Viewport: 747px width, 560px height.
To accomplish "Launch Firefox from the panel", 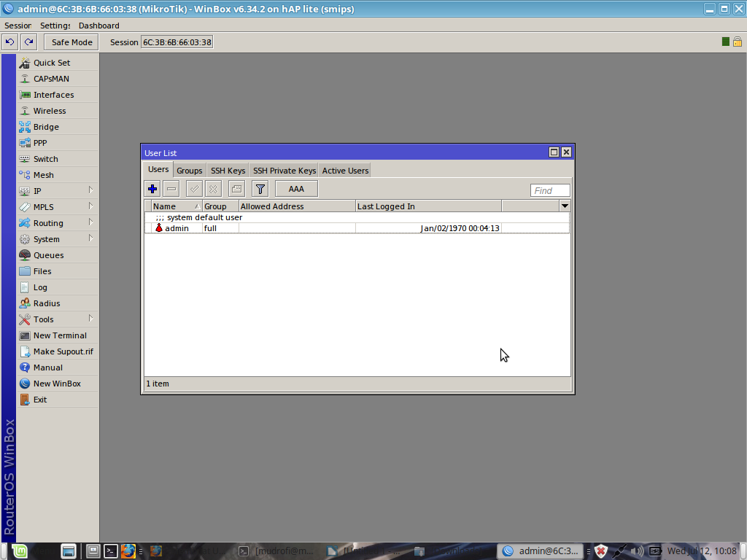I will pyautogui.click(x=128, y=551).
